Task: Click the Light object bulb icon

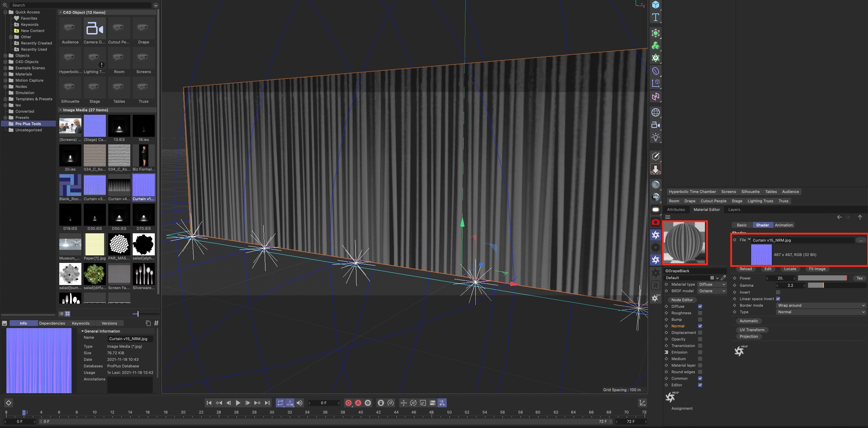Action: 655,137
